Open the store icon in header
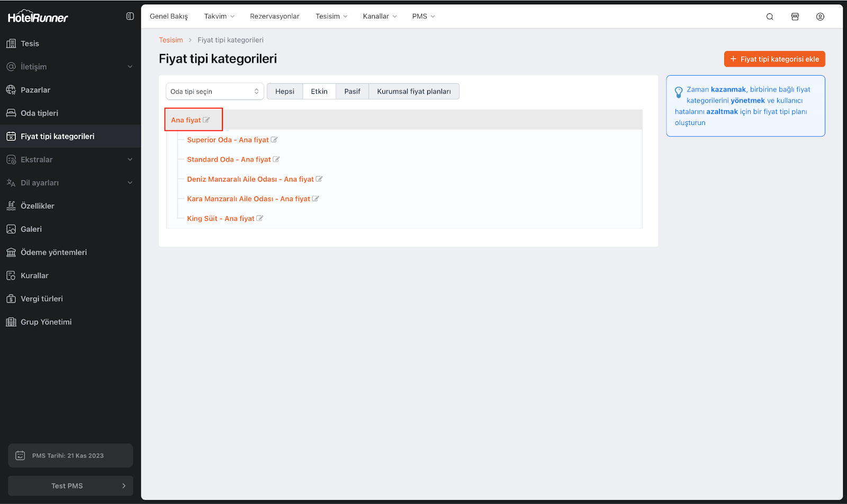 tap(795, 16)
